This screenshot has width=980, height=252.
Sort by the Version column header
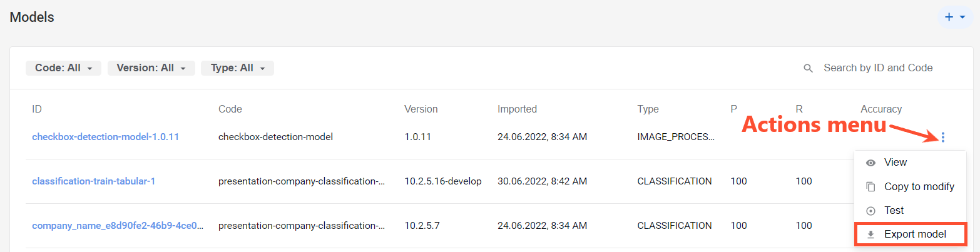click(421, 109)
